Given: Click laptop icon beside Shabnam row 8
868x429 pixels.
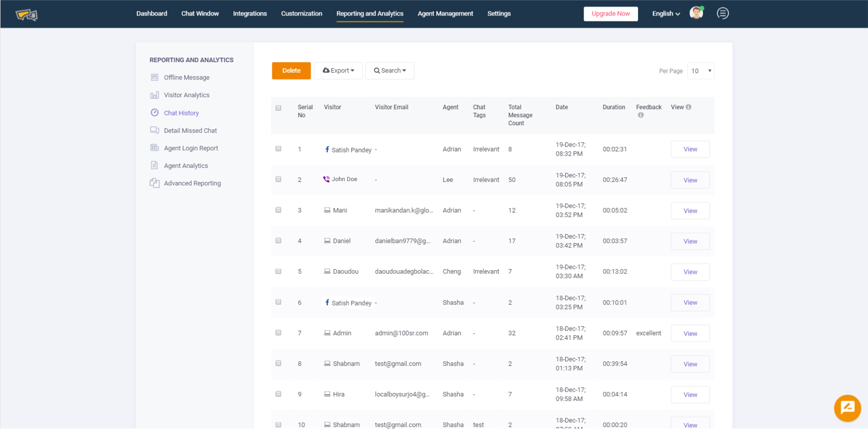Looking at the screenshot, I should point(327,364).
